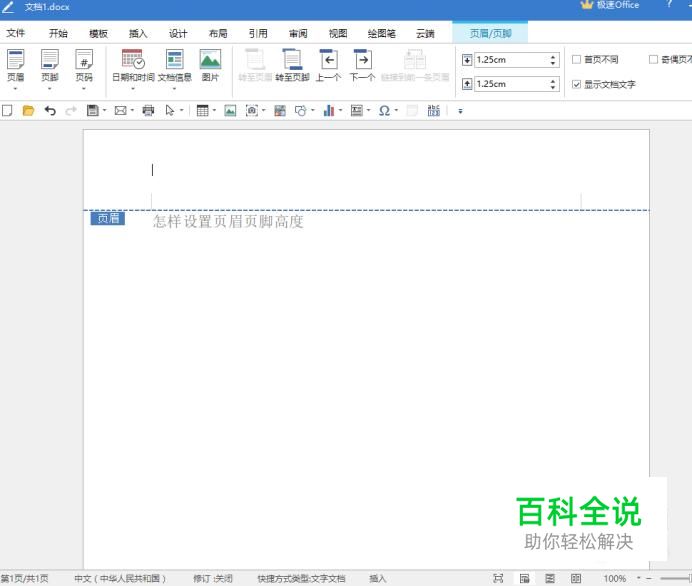
Task: Click the 插入 insert mode indicator
Action: click(377, 578)
